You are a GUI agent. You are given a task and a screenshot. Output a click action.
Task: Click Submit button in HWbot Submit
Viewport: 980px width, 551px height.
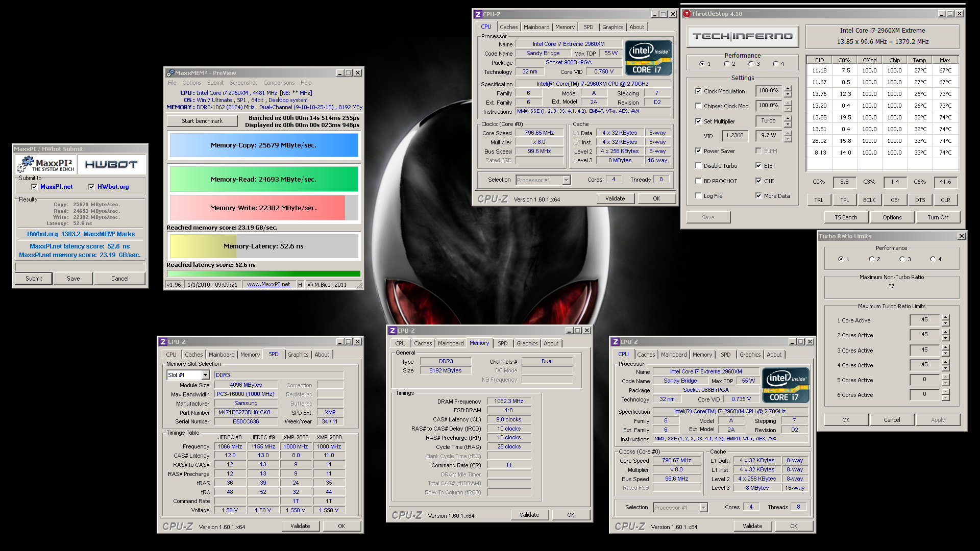[34, 279]
